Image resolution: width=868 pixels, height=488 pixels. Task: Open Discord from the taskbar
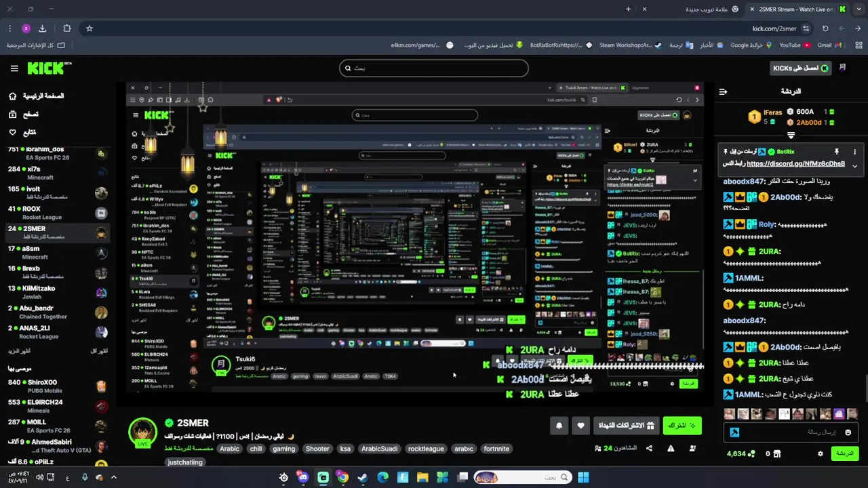(303, 477)
